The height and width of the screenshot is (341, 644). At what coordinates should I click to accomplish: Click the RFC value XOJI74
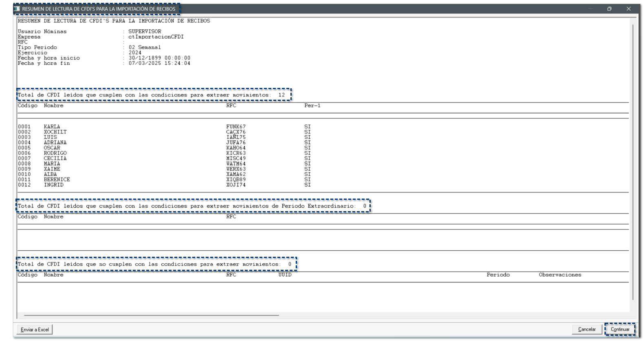236,185
